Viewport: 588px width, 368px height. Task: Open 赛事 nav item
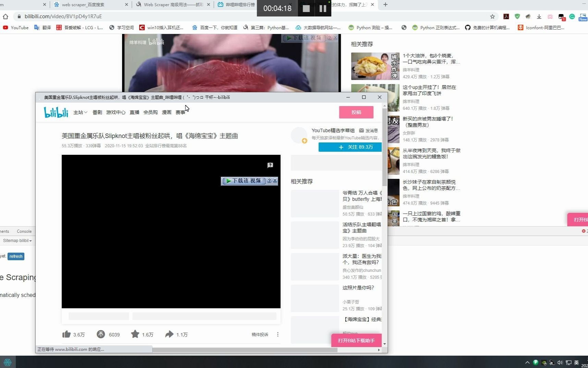click(x=180, y=112)
